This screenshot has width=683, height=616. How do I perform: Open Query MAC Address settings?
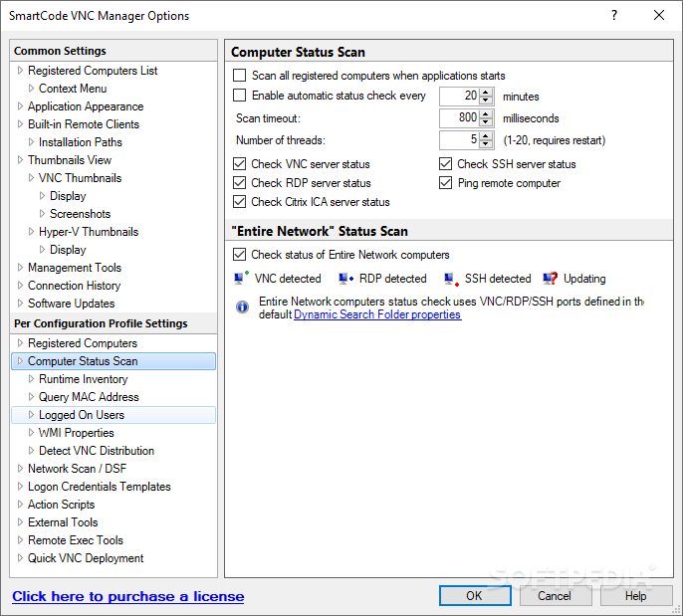(x=89, y=397)
